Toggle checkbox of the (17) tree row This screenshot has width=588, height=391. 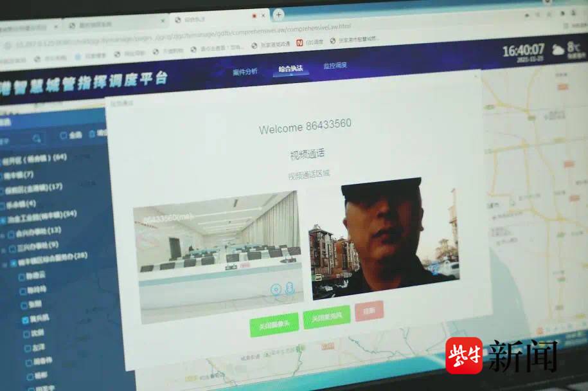click(x=1, y=192)
